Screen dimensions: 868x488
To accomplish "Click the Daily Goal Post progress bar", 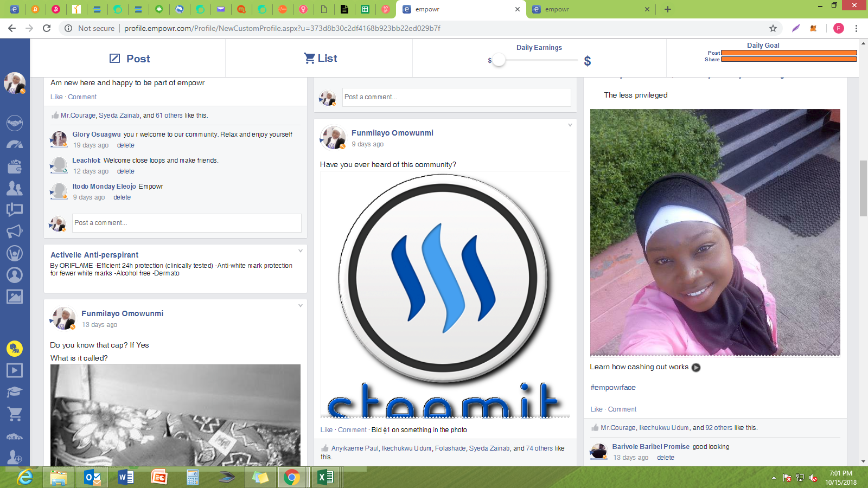I will pyautogui.click(x=789, y=53).
